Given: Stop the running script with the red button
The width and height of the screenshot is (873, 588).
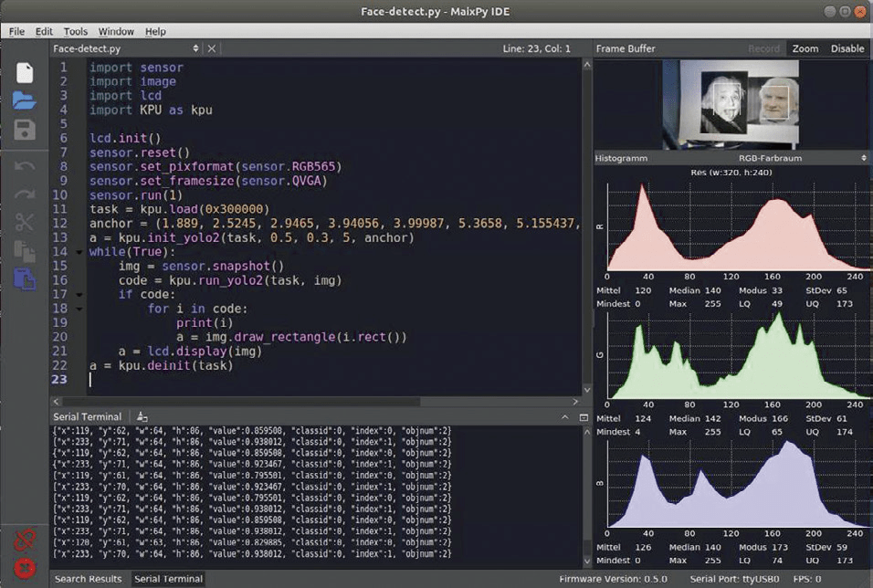Looking at the screenshot, I should [25, 568].
